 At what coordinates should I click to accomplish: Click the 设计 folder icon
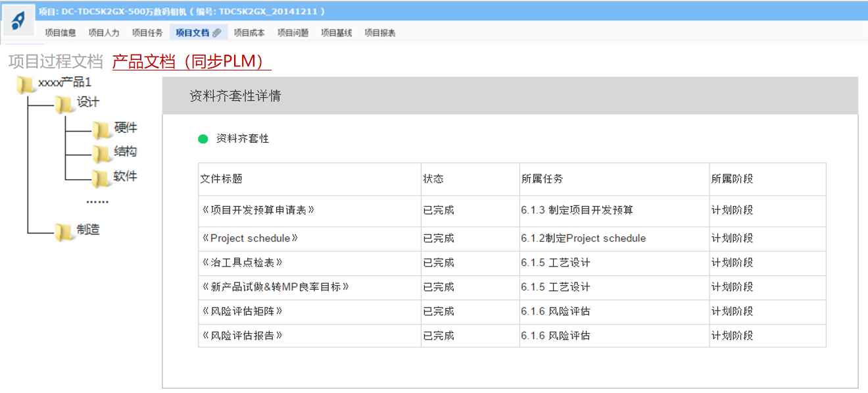pyautogui.click(x=64, y=104)
